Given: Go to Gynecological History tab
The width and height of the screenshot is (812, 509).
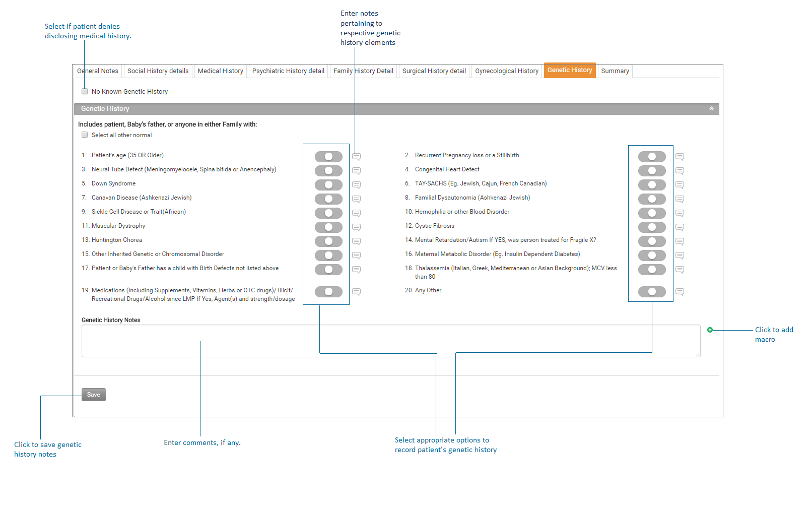Looking at the screenshot, I should tap(506, 71).
